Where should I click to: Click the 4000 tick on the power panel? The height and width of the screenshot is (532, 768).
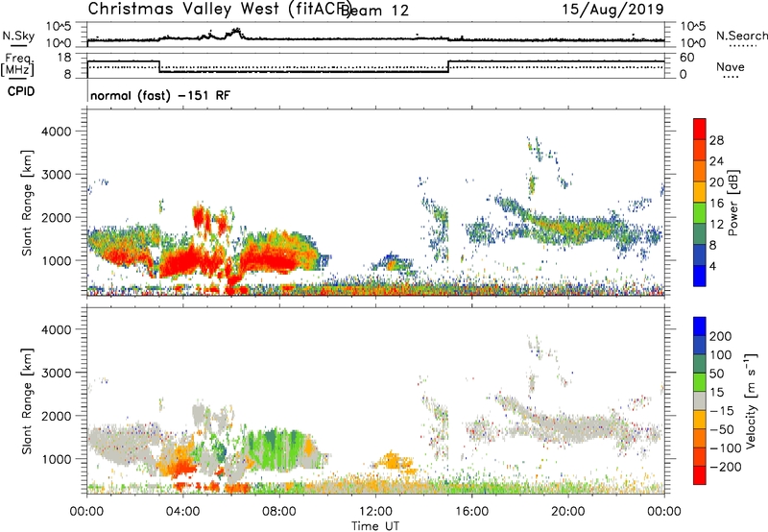(56, 132)
